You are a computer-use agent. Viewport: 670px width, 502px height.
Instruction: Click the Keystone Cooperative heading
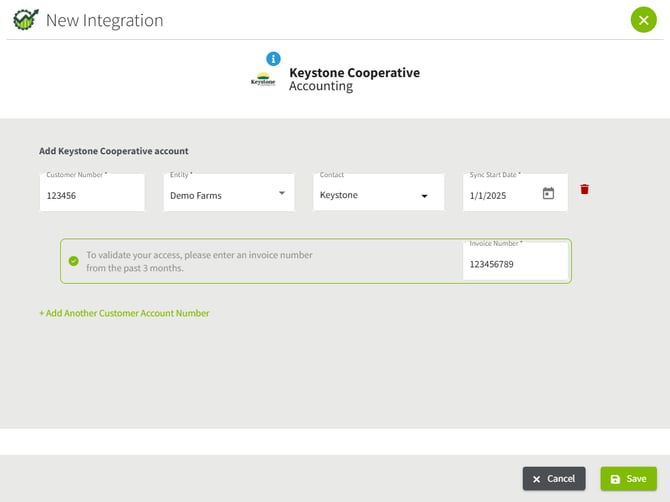click(354, 72)
